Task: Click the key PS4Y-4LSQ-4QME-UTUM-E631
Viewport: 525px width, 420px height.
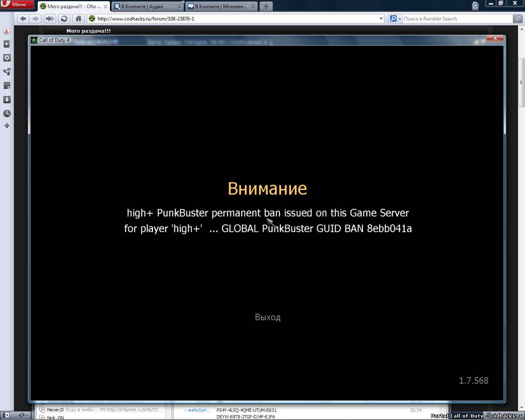Action: click(247, 410)
